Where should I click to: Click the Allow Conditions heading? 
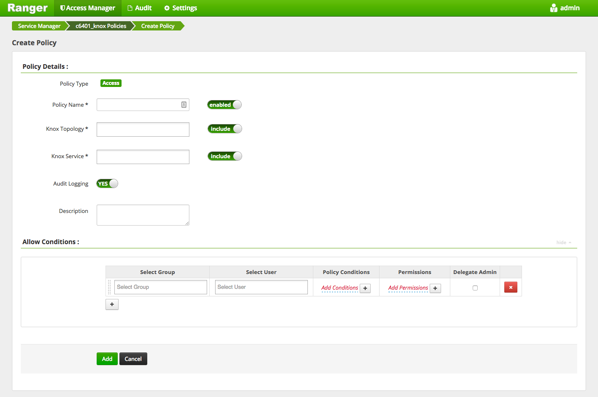point(51,242)
